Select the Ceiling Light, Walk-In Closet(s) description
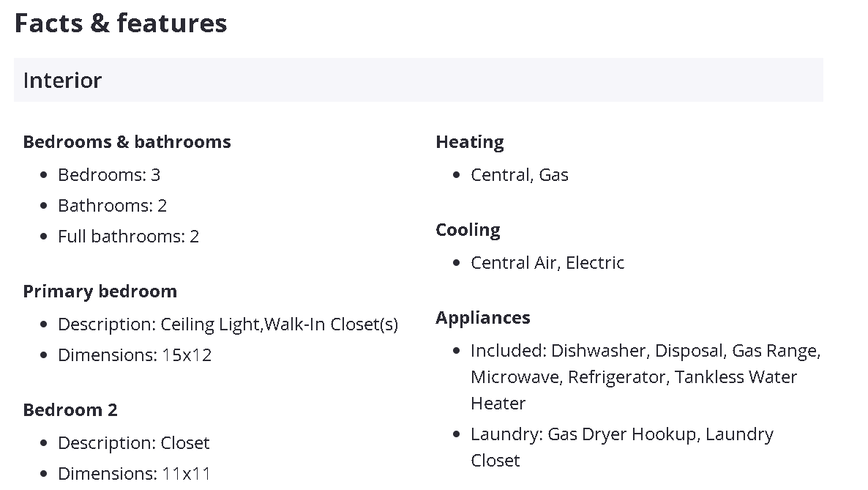Image resolution: width=868 pixels, height=490 pixels. click(279, 324)
